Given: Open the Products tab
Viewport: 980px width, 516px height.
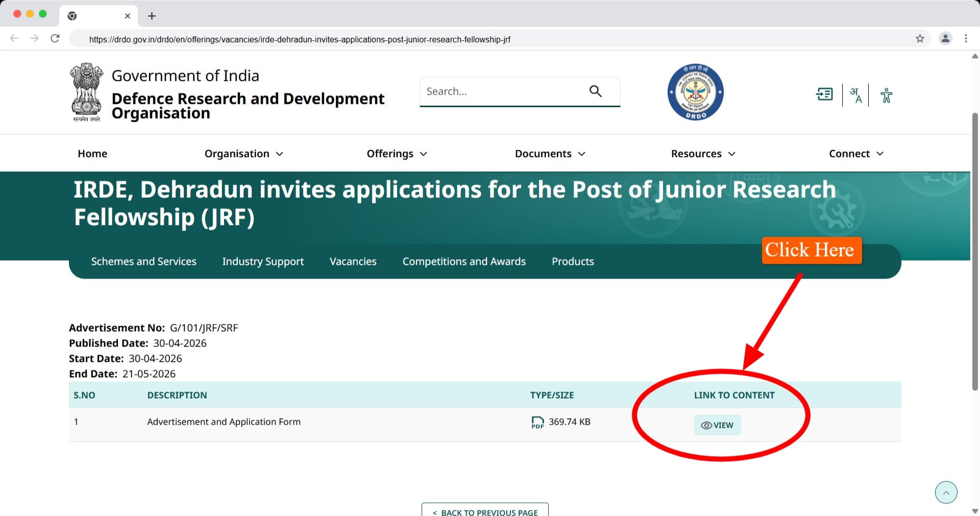Looking at the screenshot, I should [x=573, y=262].
